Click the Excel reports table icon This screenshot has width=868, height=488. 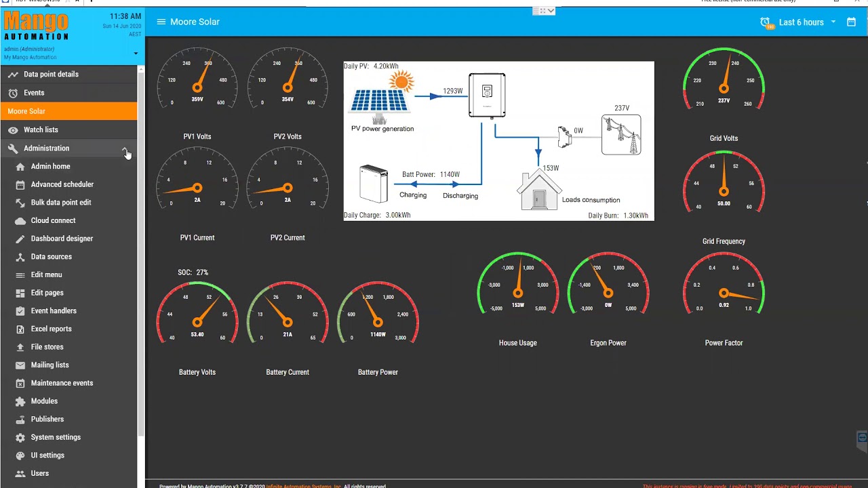click(x=20, y=329)
